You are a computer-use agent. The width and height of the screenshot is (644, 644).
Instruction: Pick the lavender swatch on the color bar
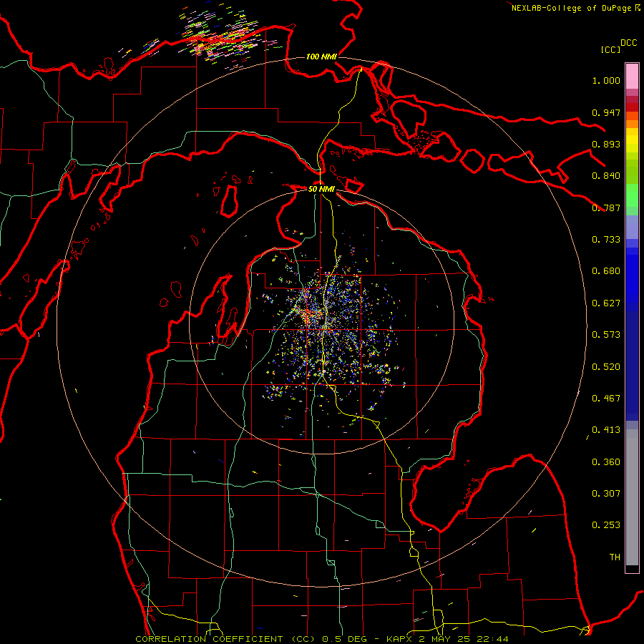(632, 227)
